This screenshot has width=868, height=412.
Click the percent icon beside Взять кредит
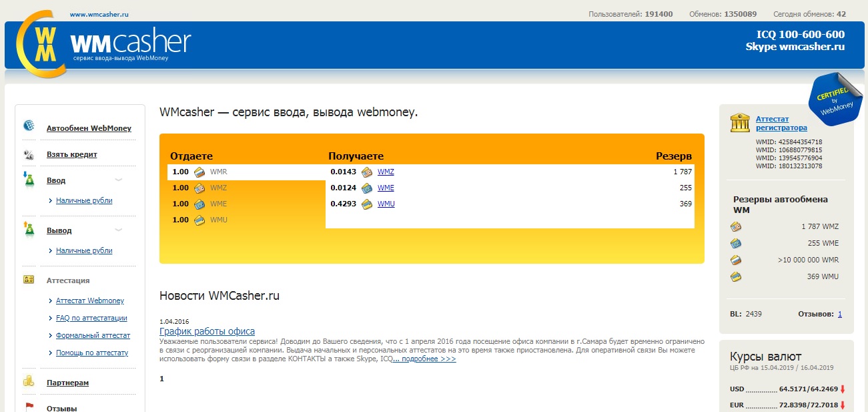pyautogui.click(x=29, y=154)
